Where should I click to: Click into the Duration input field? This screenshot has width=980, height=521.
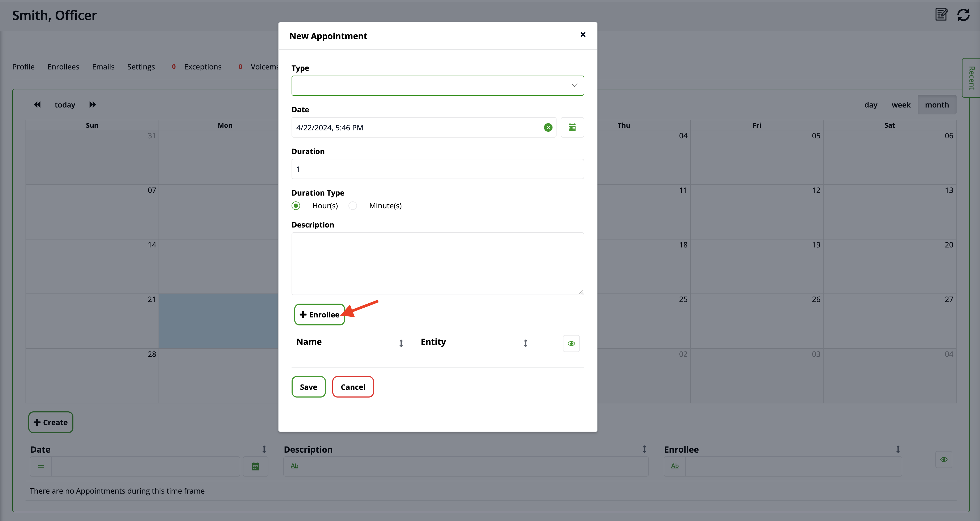[x=438, y=169]
